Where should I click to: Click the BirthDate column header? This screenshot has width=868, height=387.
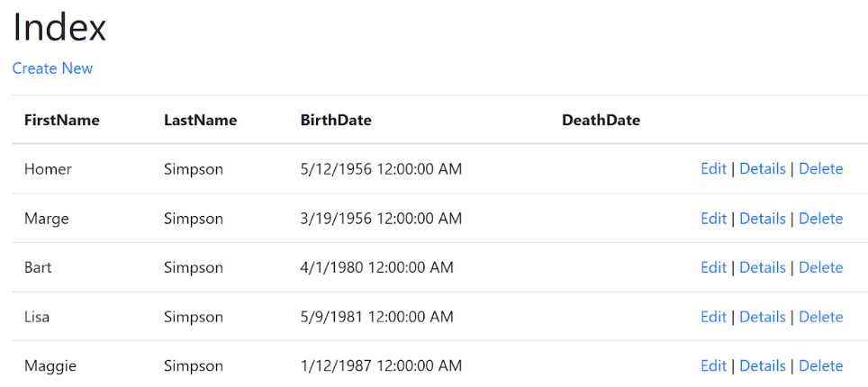tap(336, 120)
